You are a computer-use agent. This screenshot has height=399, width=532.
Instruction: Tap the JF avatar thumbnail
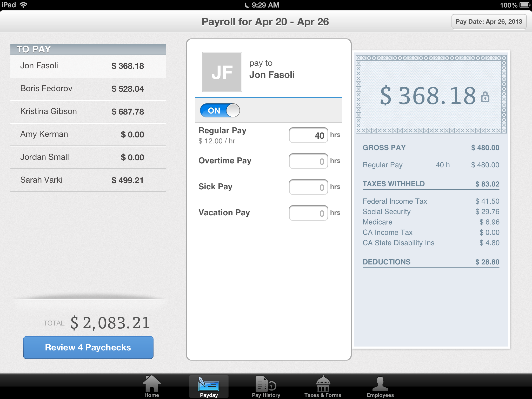click(x=222, y=72)
